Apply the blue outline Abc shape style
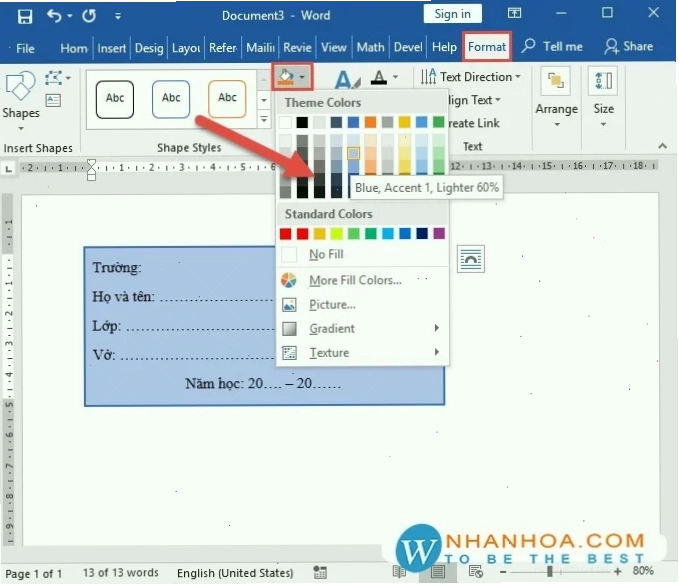Viewport: 679px width, 585px height. 171,99
